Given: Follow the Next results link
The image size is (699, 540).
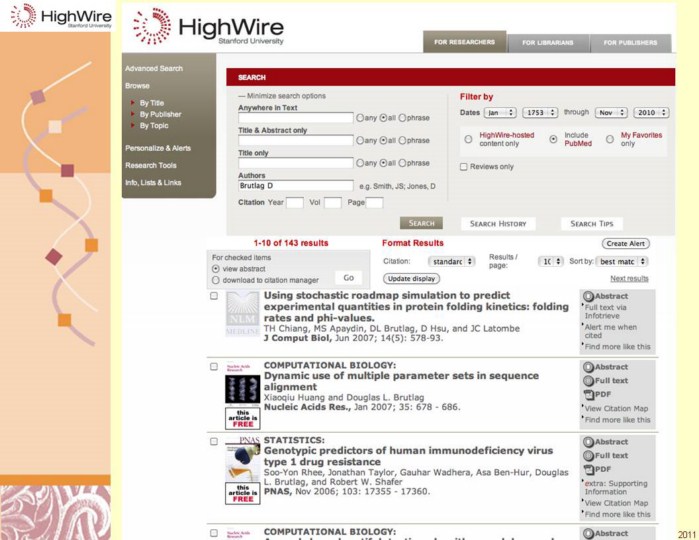Looking at the screenshot, I should click(x=629, y=279).
